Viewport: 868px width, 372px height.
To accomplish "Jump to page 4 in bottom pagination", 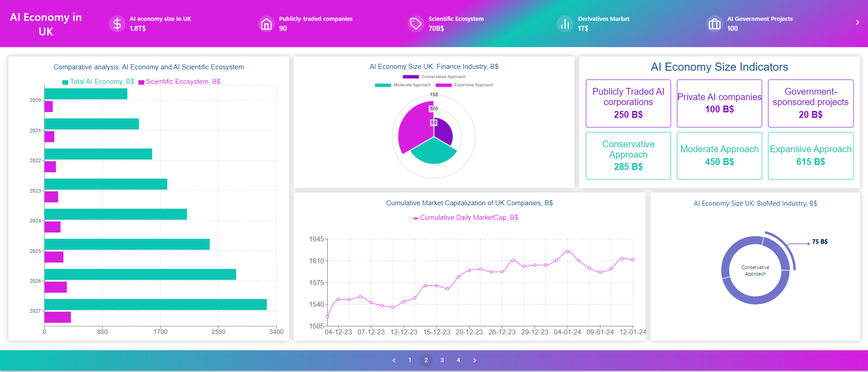I will click(x=458, y=360).
